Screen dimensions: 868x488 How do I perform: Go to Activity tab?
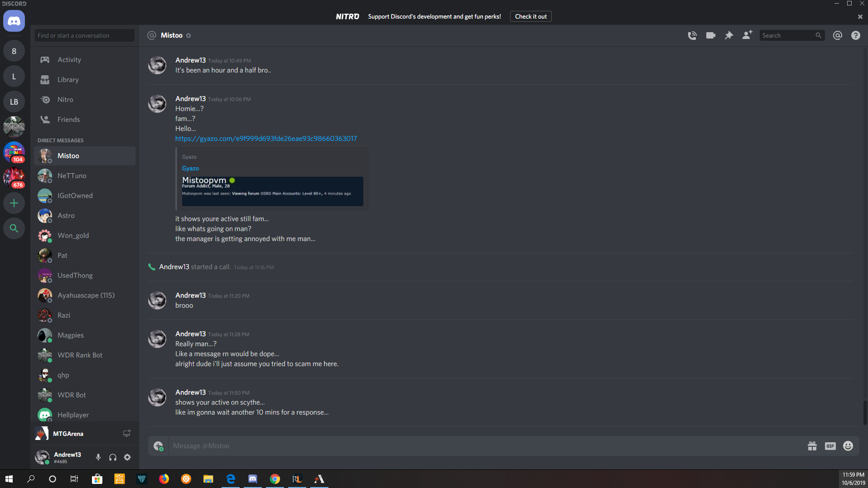(x=85, y=60)
